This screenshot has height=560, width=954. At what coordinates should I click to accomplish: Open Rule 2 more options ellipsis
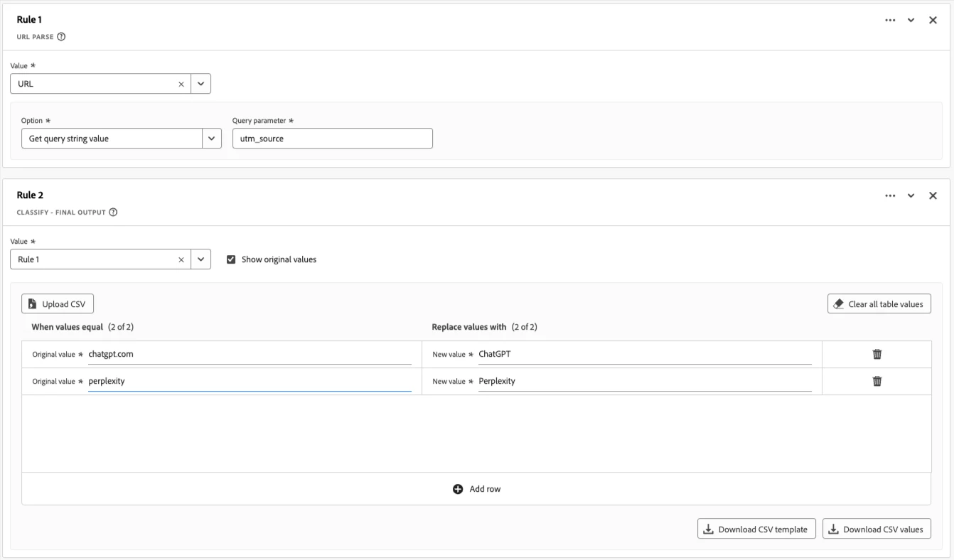(x=890, y=195)
